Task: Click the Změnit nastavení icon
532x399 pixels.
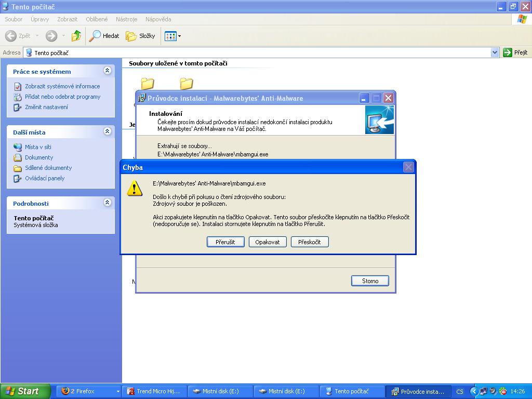Action: click(x=18, y=107)
